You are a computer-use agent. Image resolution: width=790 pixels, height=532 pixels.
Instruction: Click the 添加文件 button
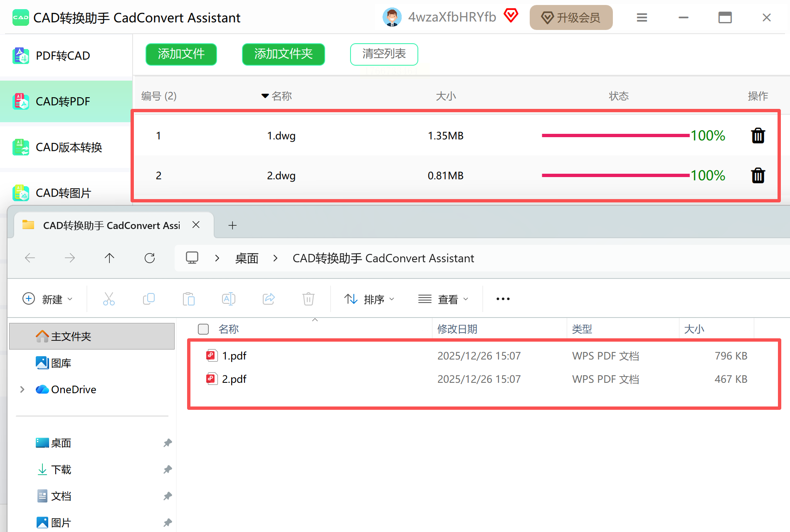(181, 54)
